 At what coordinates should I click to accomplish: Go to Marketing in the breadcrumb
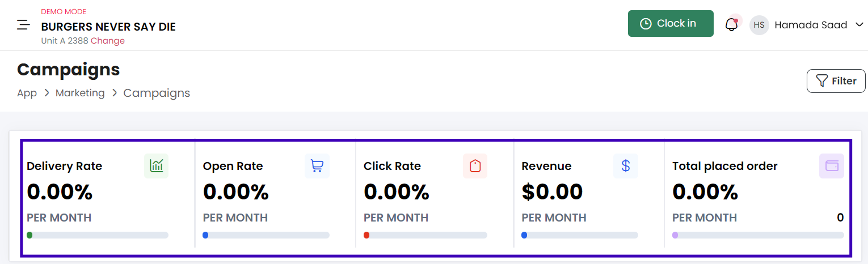coord(80,93)
